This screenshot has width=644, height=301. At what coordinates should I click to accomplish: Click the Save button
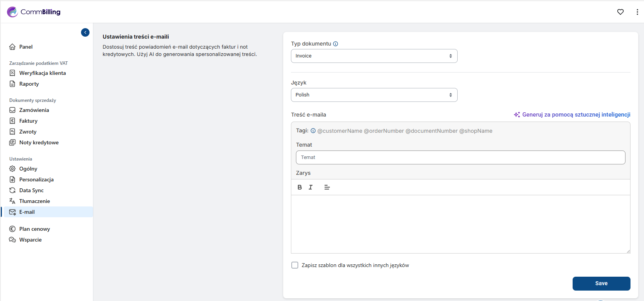click(x=601, y=283)
